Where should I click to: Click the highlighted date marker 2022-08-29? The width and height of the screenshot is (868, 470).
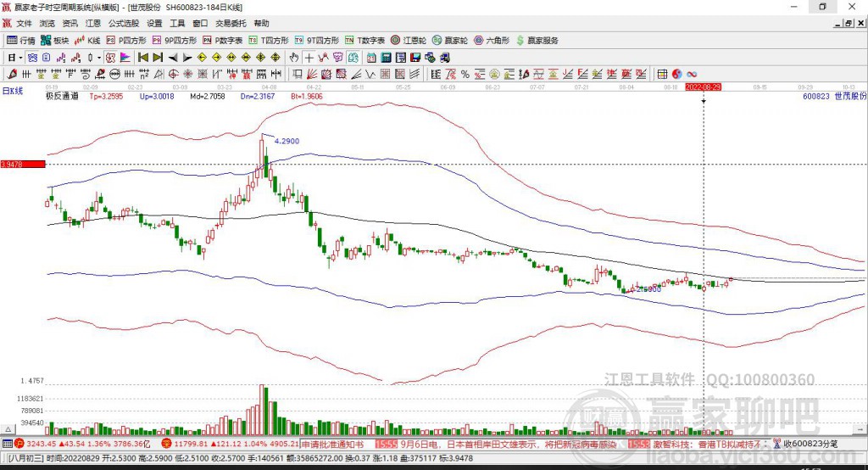pos(703,87)
